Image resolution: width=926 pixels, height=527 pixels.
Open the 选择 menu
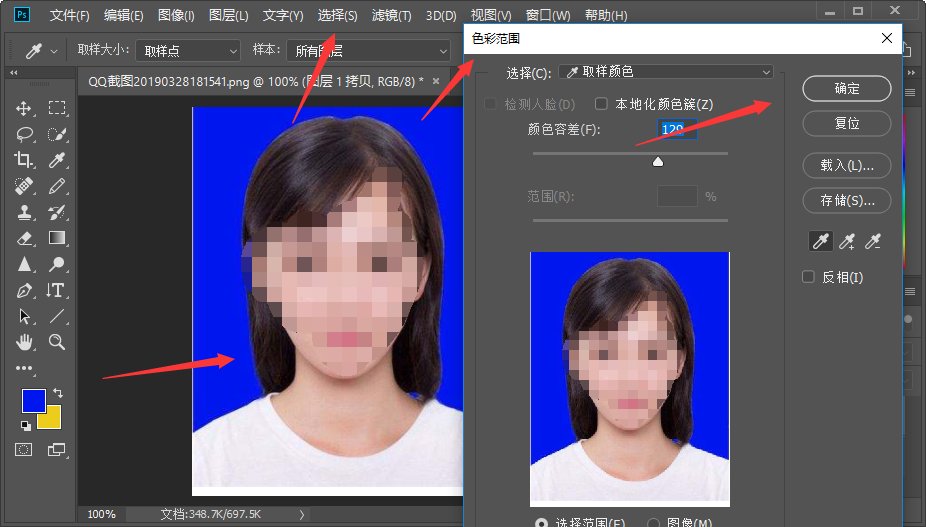pyautogui.click(x=337, y=15)
